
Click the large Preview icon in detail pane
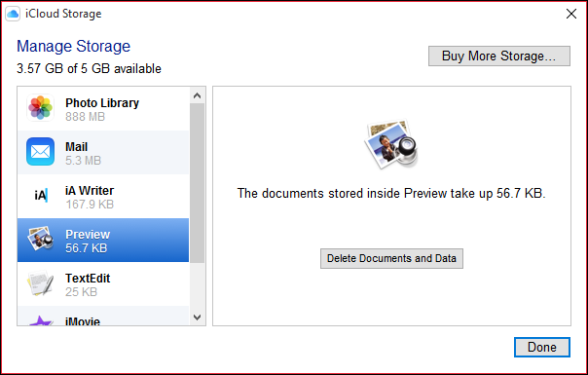[x=390, y=144]
